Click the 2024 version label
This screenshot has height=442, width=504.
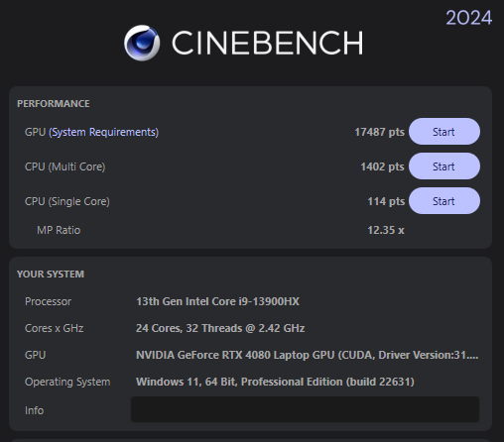click(469, 18)
